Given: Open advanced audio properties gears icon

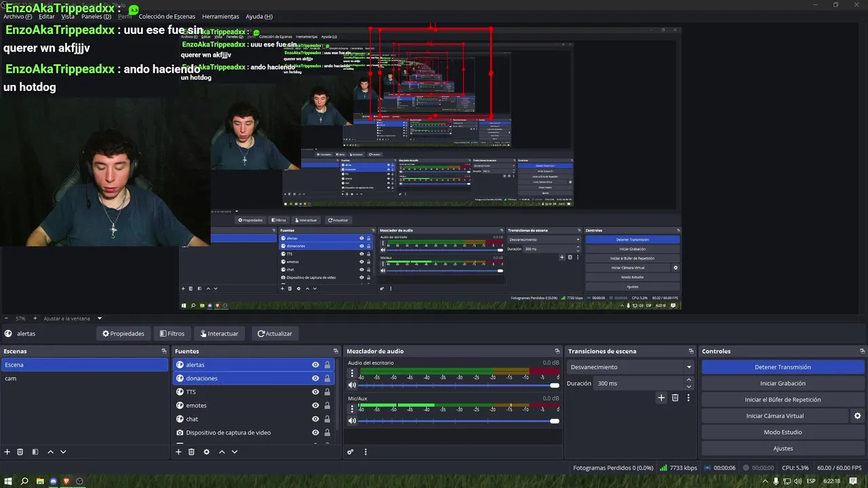Looking at the screenshot, I should [x=351, y=452].
